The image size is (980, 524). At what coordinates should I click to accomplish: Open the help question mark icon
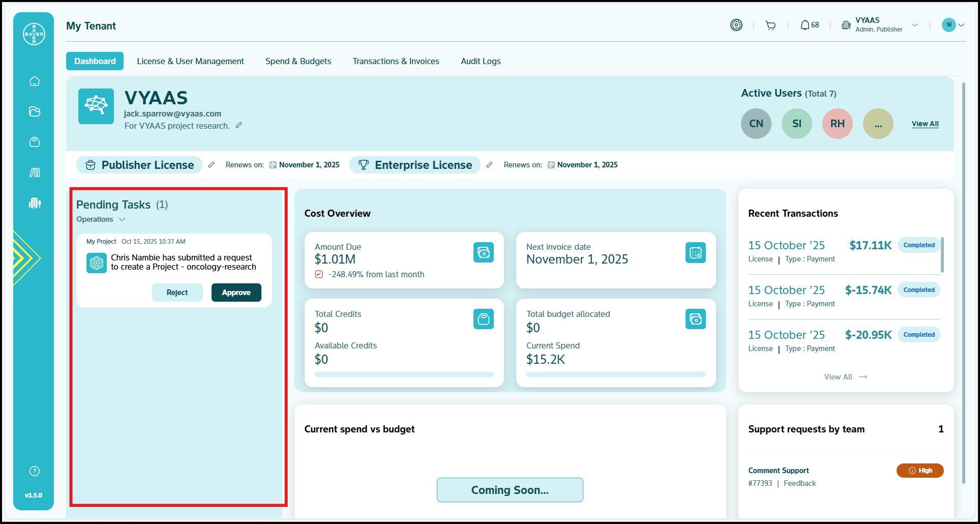click(x=35, y=471)
